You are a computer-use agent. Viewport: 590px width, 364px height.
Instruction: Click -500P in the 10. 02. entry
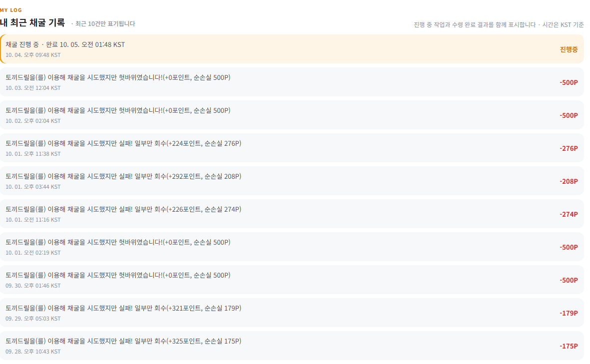569,115
